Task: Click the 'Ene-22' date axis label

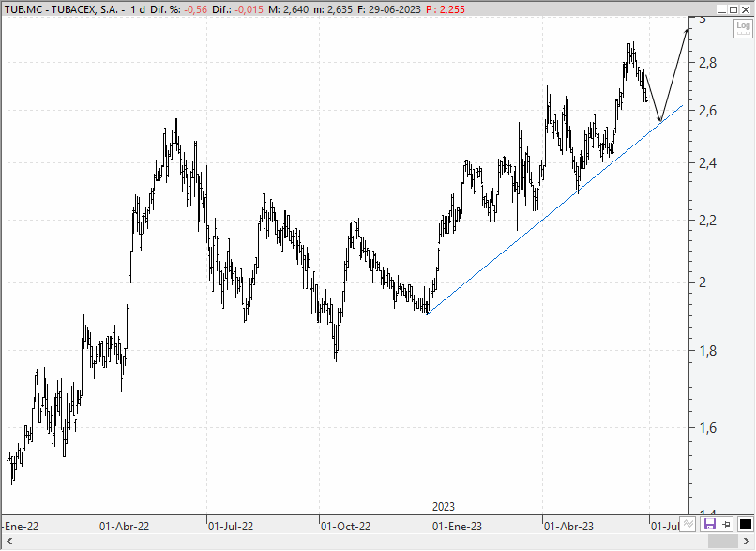Action: coord(22,526)
